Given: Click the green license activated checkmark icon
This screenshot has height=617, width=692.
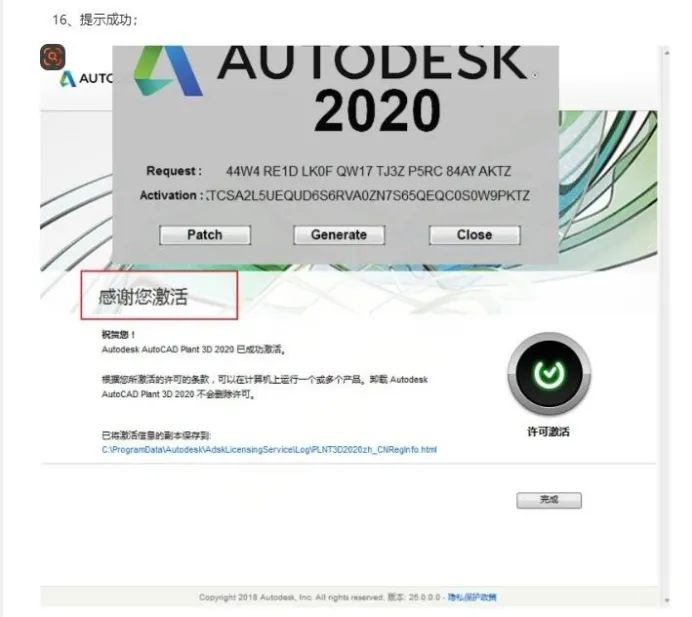Looking at the screenshot, I should click(549, 373).
